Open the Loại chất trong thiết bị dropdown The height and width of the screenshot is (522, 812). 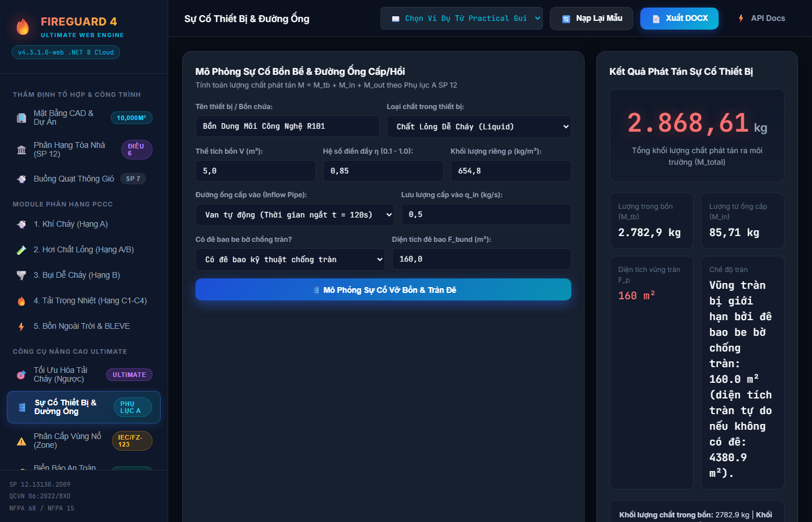pos(479,126)
